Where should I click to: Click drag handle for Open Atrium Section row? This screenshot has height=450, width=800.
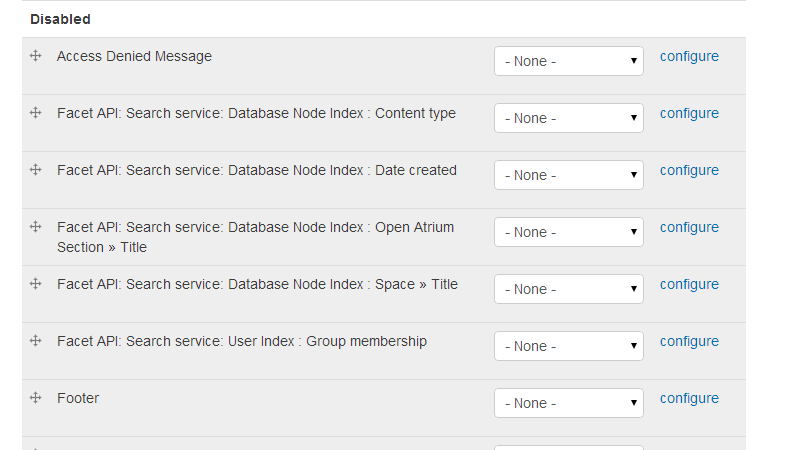point(35,228)
